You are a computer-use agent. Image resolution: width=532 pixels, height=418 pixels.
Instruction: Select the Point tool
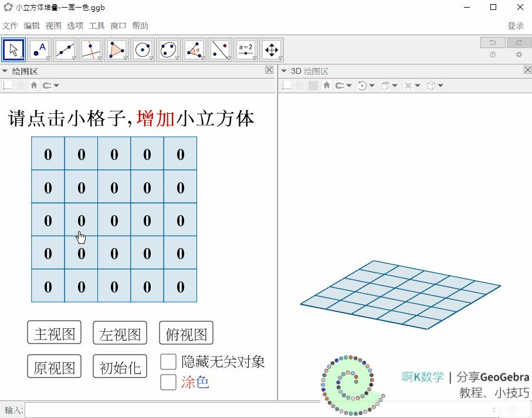[39, 50]
